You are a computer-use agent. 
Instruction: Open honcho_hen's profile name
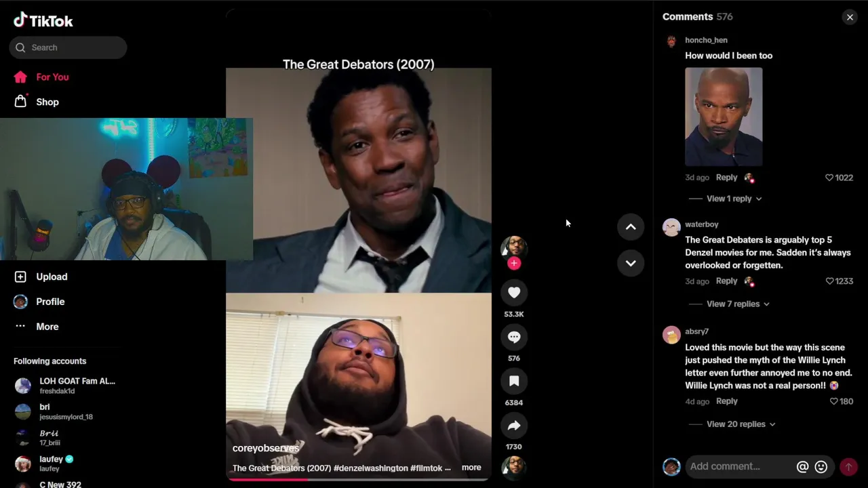706,40
